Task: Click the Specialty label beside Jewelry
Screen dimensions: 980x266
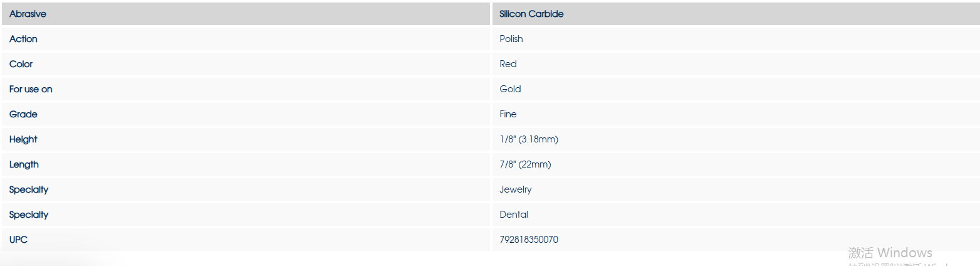Action: (x=29, y=189)
